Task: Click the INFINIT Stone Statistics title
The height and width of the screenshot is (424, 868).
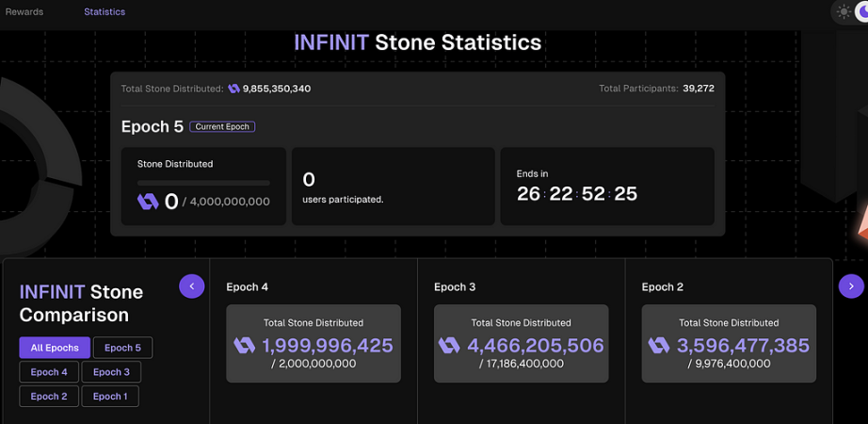Action: tap(417, 42)
